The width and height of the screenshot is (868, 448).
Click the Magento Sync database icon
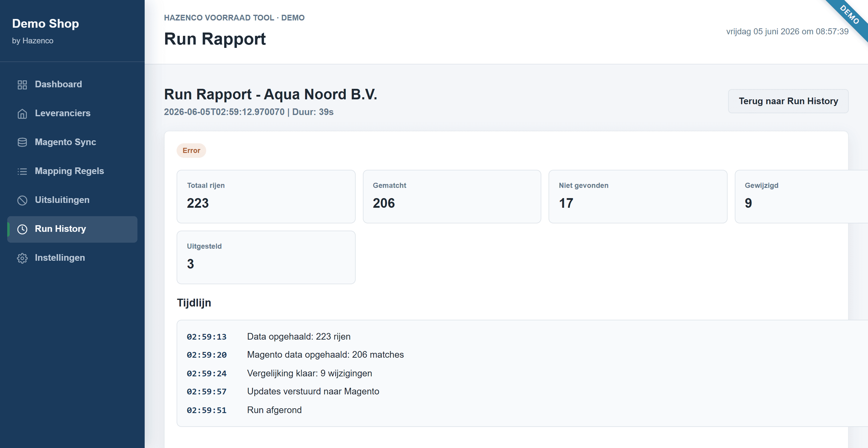pyautogui.click(x=22, y=142)
